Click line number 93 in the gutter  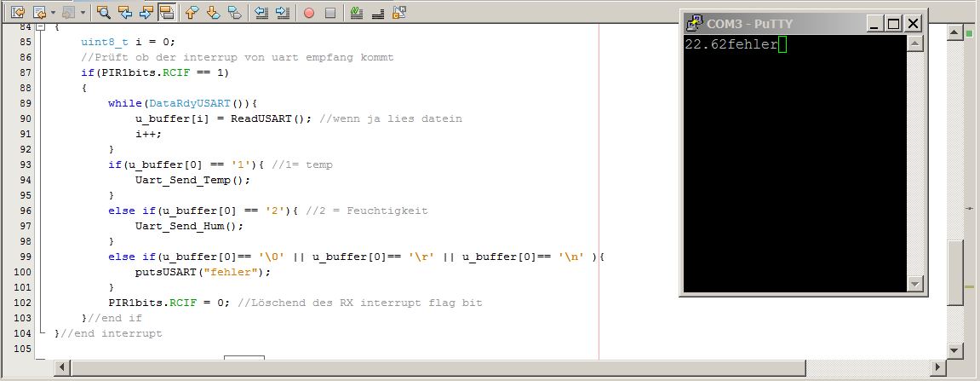23,165
